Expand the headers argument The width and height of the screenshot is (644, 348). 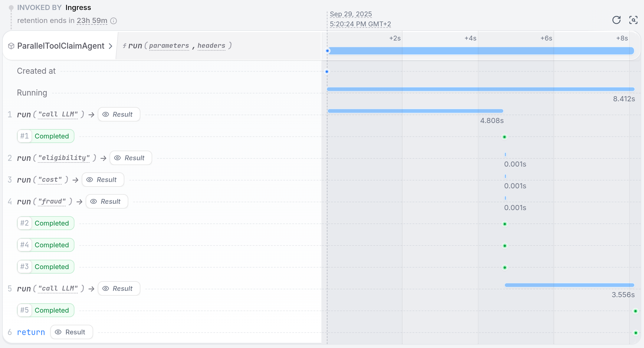[211, 46]
